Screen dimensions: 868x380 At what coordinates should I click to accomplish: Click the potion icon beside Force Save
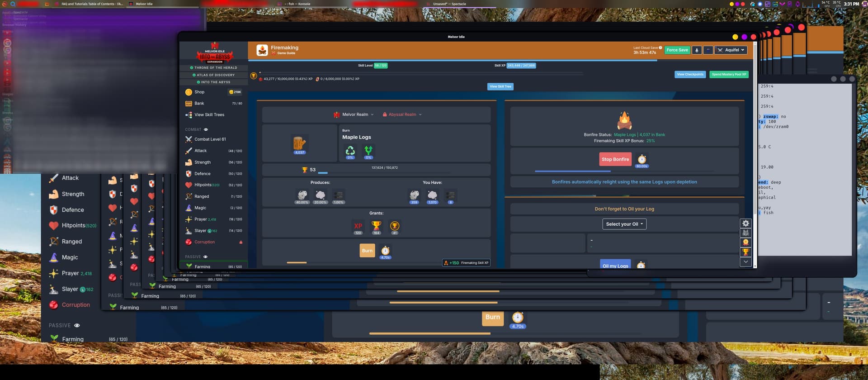(697, 50)
